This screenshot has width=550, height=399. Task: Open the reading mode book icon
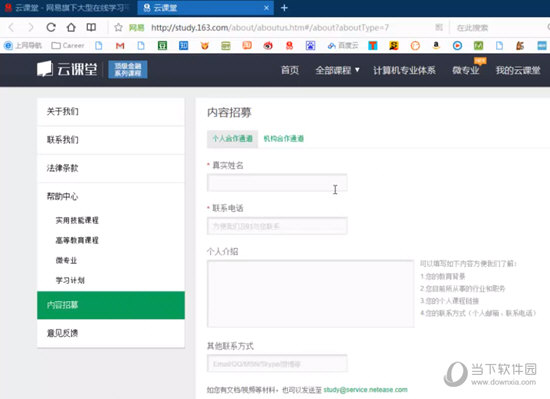coord(91,27)
